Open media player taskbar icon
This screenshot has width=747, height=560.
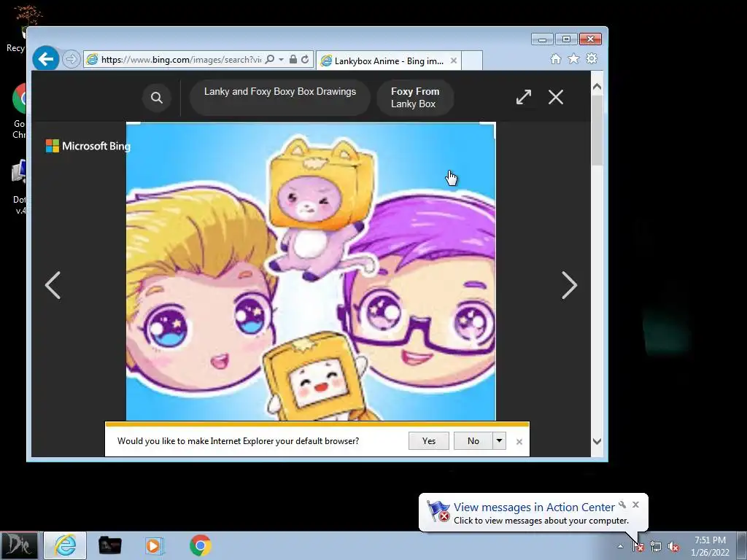tap(154, 545)
